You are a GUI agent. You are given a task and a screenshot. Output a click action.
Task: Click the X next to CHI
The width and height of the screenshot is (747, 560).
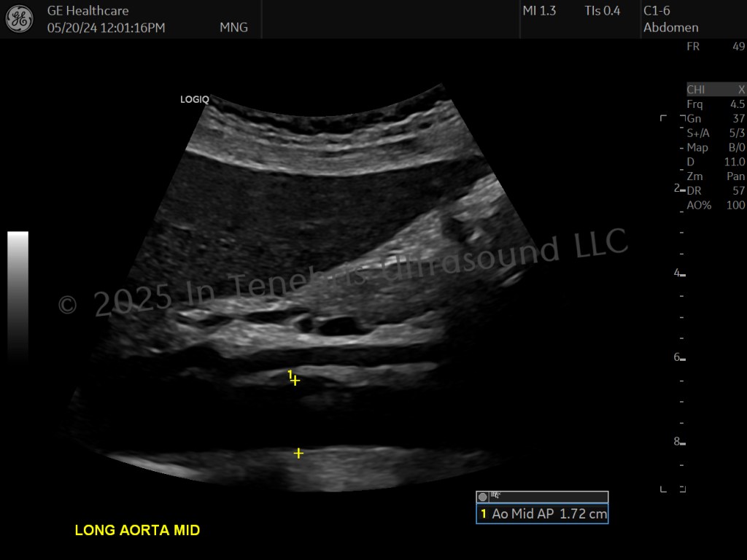[741, 90]
